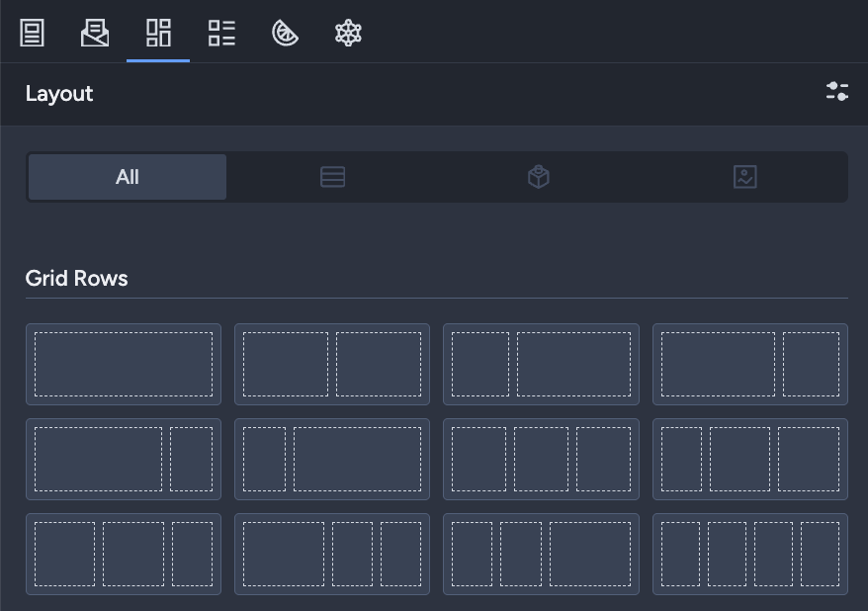Select the four equal columns row layout
This screenshot has height=611, width=868.
[x=750, y=554]
